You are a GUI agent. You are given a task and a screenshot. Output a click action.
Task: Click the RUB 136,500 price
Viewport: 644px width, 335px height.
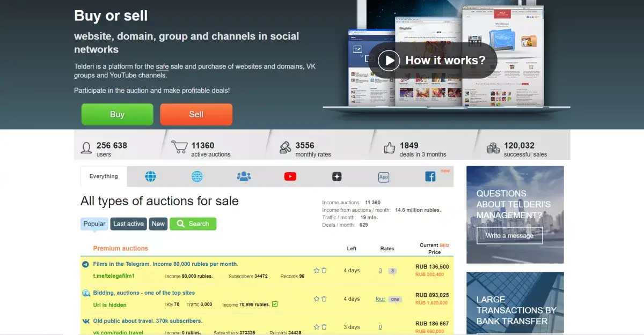pos(432,266)
